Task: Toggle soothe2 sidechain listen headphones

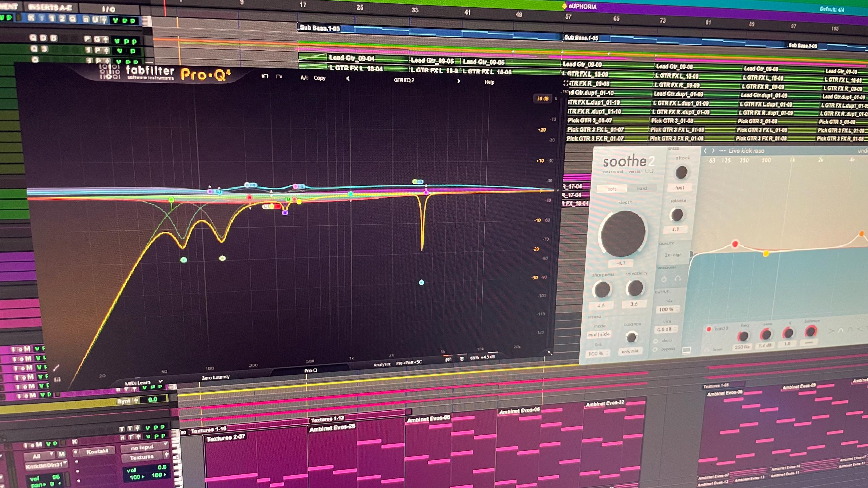Action: (x=678, y=279)
